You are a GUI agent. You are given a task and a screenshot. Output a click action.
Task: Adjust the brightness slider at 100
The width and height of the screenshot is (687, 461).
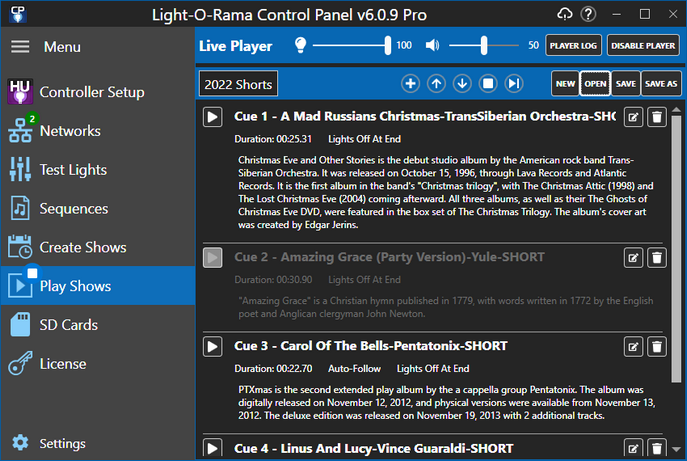tap(387, 45)
